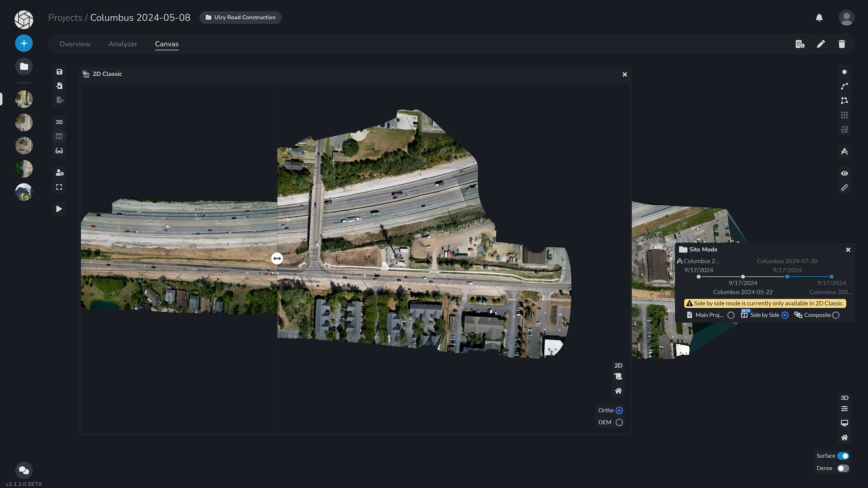Open the measurement ruler tool
The height and width of the screenshot is (488, 868).
pos(845,188)
